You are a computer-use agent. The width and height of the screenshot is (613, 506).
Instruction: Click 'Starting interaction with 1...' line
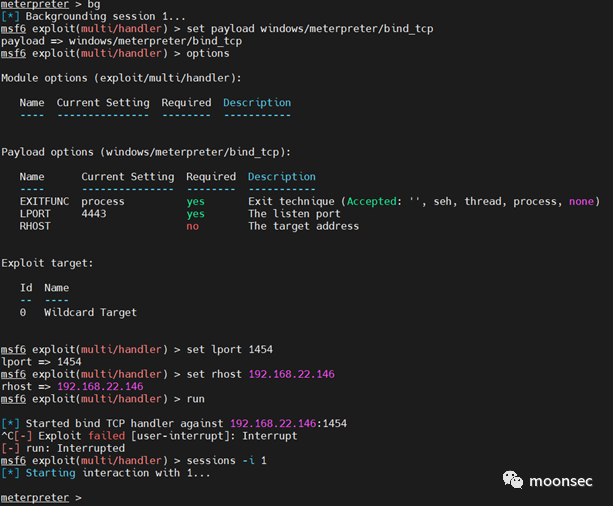(x=106, y=473)
